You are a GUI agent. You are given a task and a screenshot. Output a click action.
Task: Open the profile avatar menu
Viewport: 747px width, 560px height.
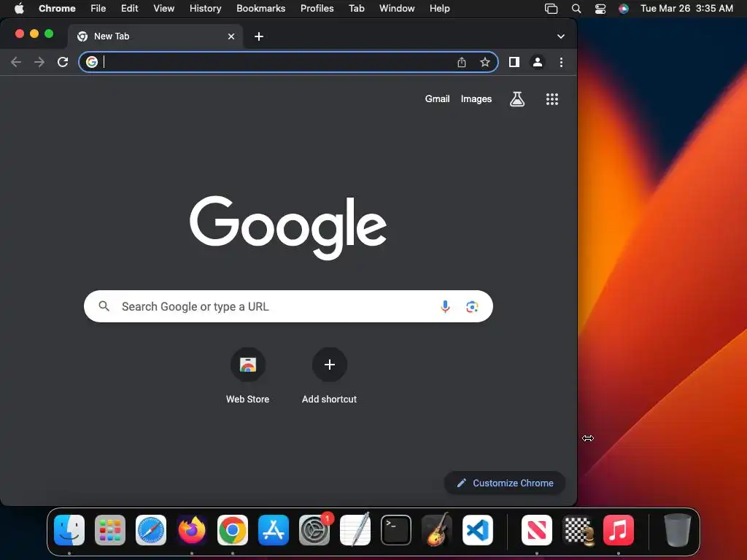538,62
